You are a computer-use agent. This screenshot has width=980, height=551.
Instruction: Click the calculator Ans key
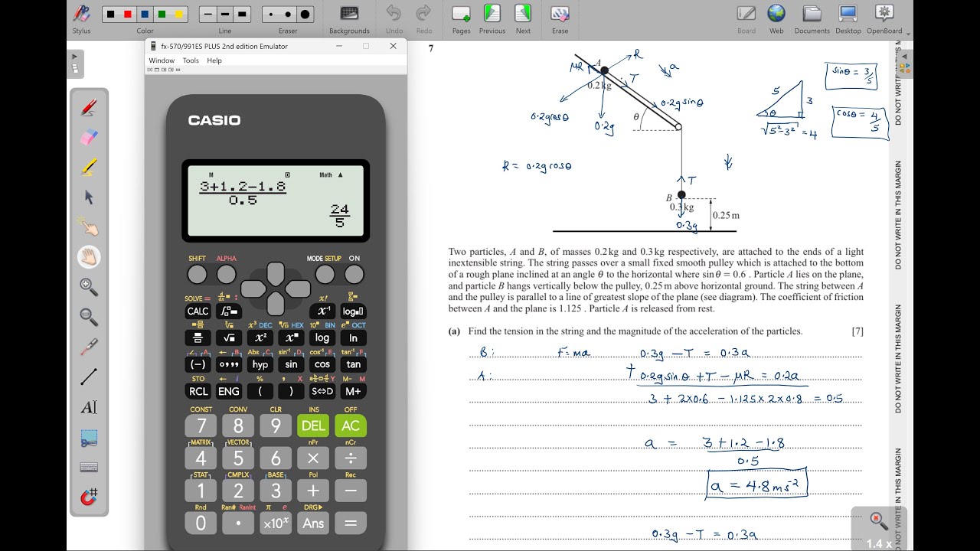tap(313, 523)
